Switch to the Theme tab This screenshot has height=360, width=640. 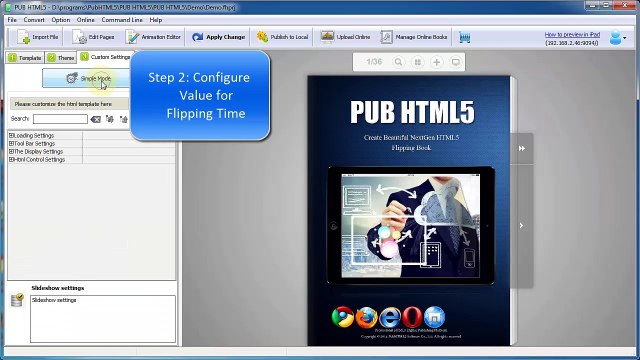coord(61,58)
